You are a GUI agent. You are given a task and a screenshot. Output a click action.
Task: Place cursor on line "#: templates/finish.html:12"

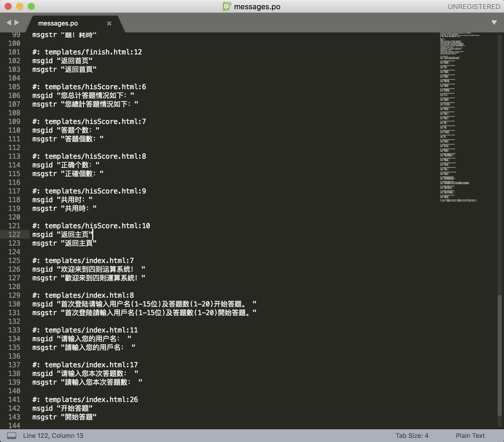coord(87,52)
